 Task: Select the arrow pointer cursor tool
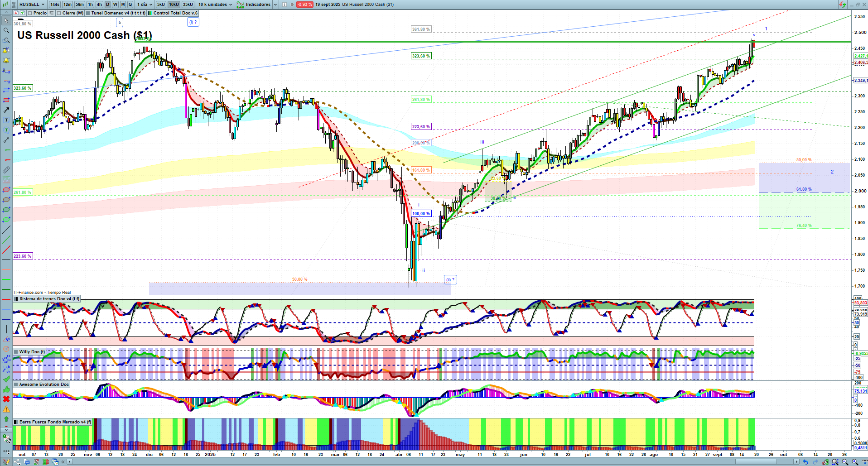coord(6,20)
